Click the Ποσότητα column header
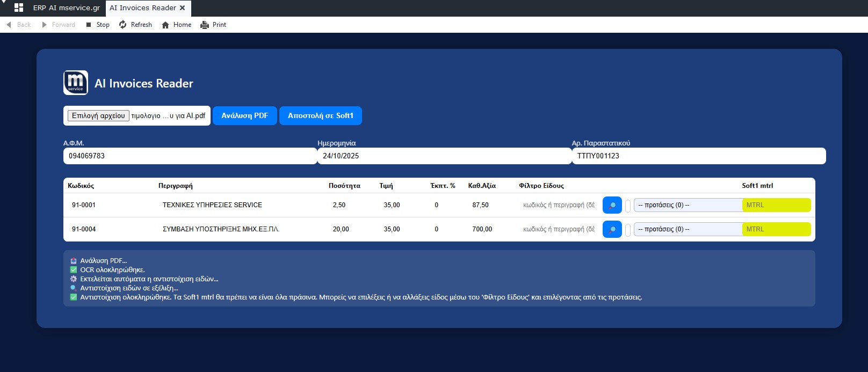The width and height of the screenshot is (868, 372). [x=344, y=186]
